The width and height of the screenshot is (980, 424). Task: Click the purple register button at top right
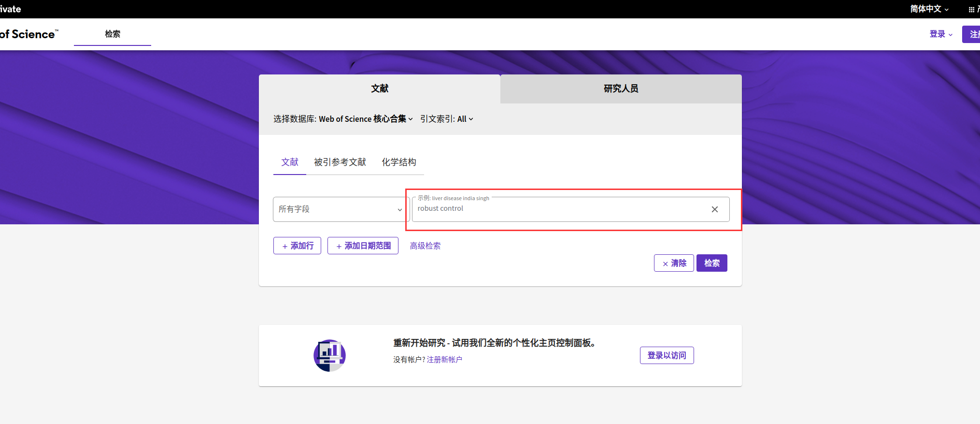click(x=971, y=34)
